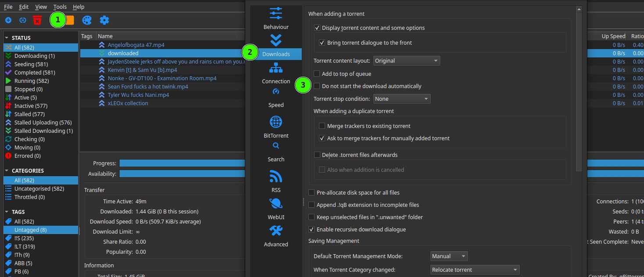Viewport: 644px width, 277px height.
Task: Enable 'Pre-allocate disk space for all files'
Action: [x=311, y=192]
